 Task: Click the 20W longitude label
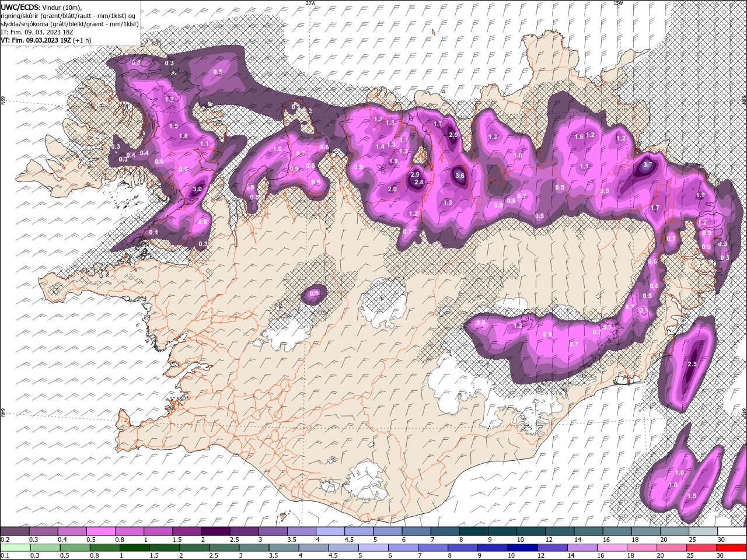click(x=310, y=3)
